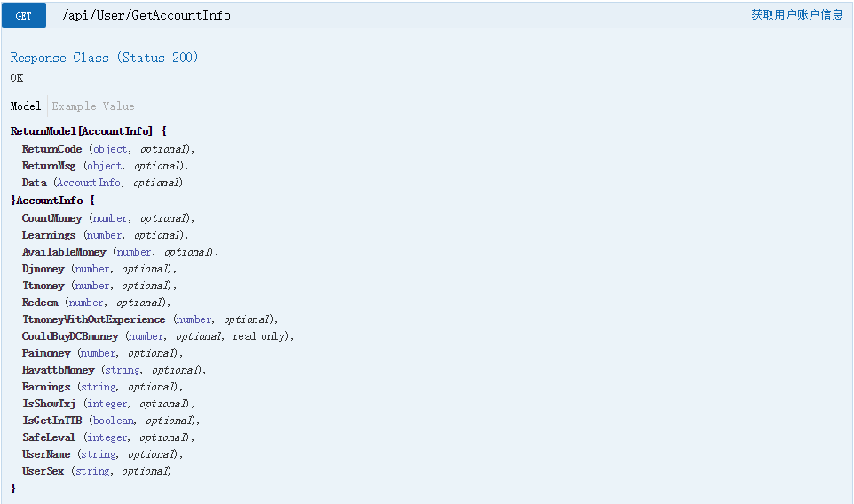
Task: Click the string type of HavattbMoney
Action: tap(123, 370)
